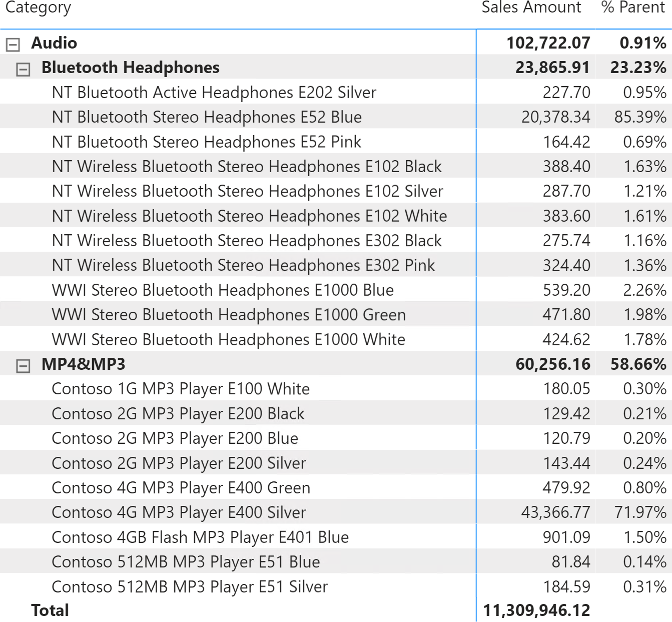Image resolution: width=672 pixels, height=622 pixels.
Task: Select NT Bluetooth Active Headphones E202 Silver
Action: click(214, 92)
